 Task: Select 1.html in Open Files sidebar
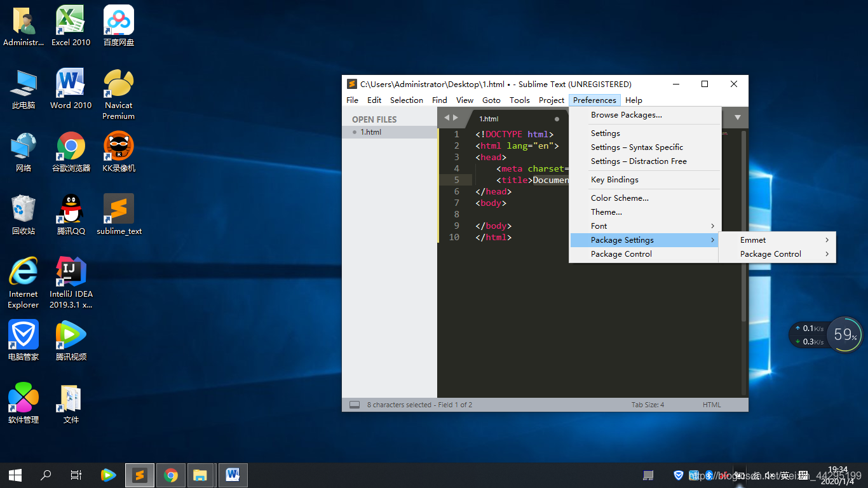pos(390,132)
